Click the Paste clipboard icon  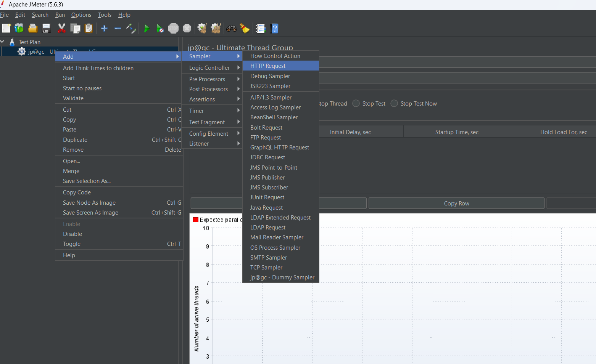pyautogui.click(x=89, y=28)
